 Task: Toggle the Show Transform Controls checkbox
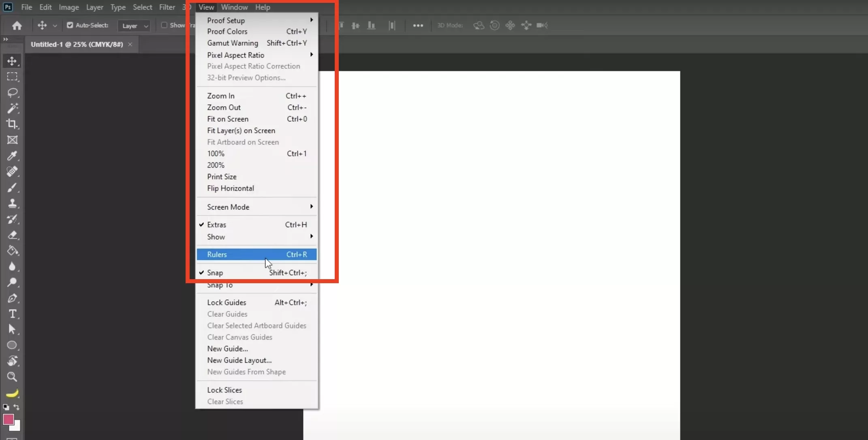[164, 25]
